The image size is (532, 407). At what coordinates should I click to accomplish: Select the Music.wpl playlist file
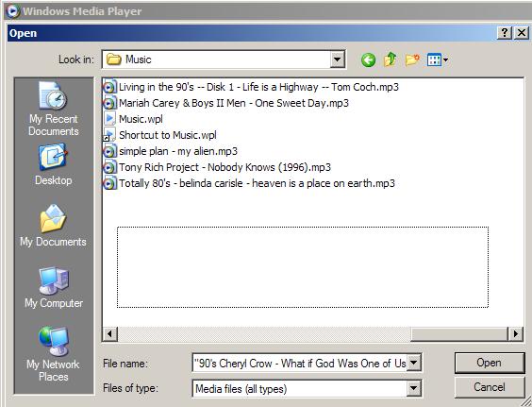pyautogui.click(x=133, y=119)
